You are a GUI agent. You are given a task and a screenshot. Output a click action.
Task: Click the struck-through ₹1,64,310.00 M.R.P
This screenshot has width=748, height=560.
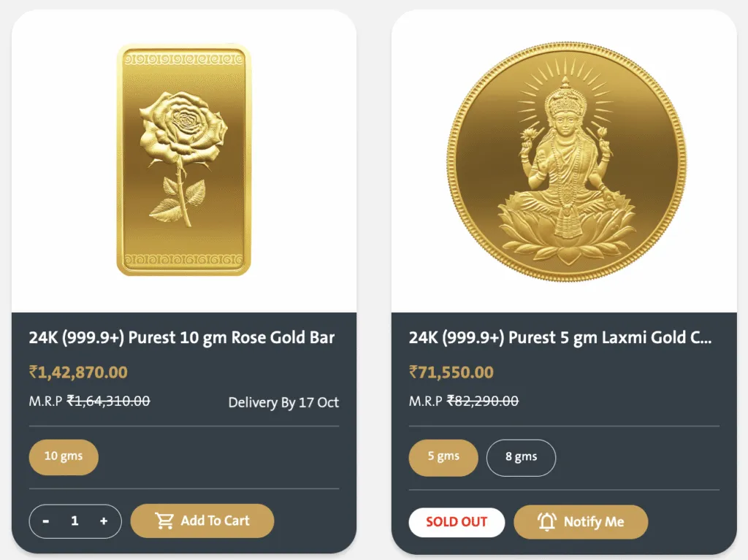coord(108,401)
